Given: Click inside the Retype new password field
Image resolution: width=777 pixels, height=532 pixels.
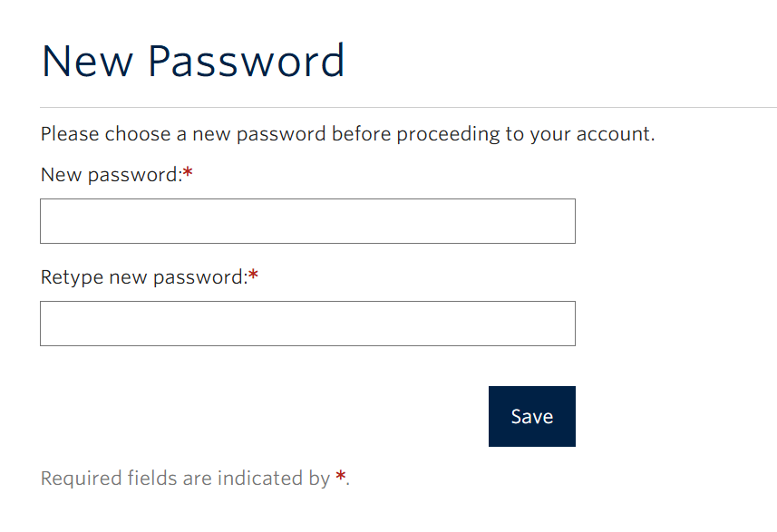Looking at the screenshot, I should coord(307,323).
